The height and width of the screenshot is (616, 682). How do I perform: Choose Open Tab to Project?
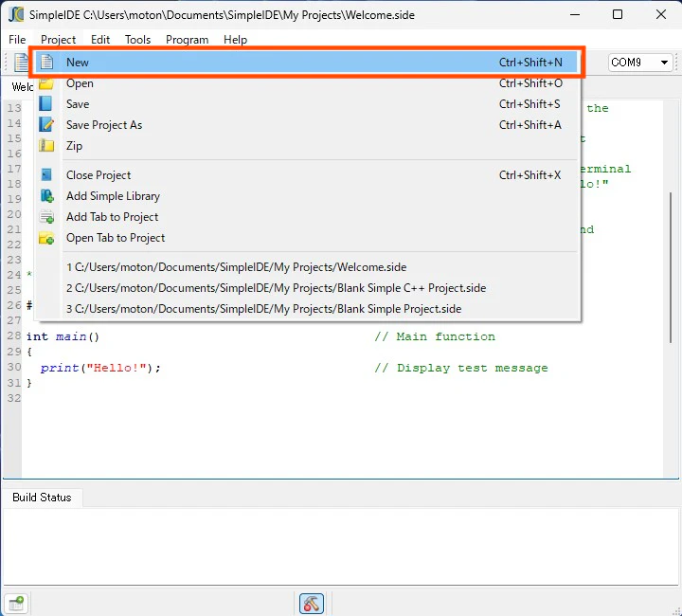pos(308,238)
